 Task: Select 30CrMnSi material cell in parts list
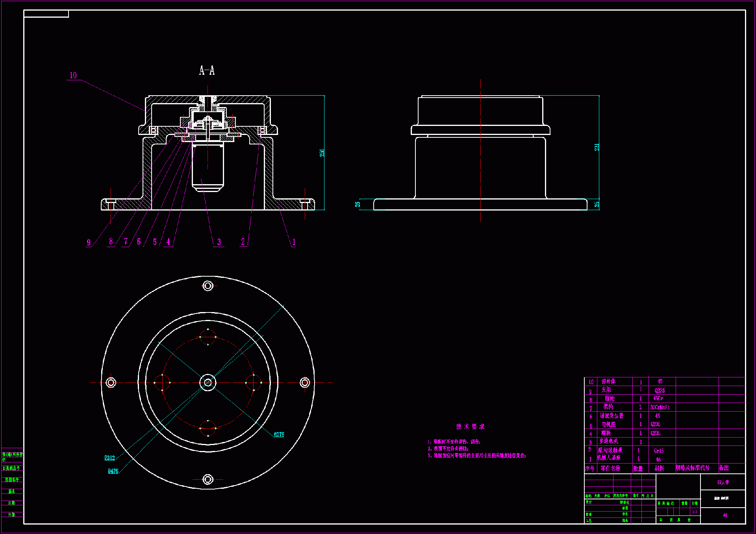(x=660, y=407)
